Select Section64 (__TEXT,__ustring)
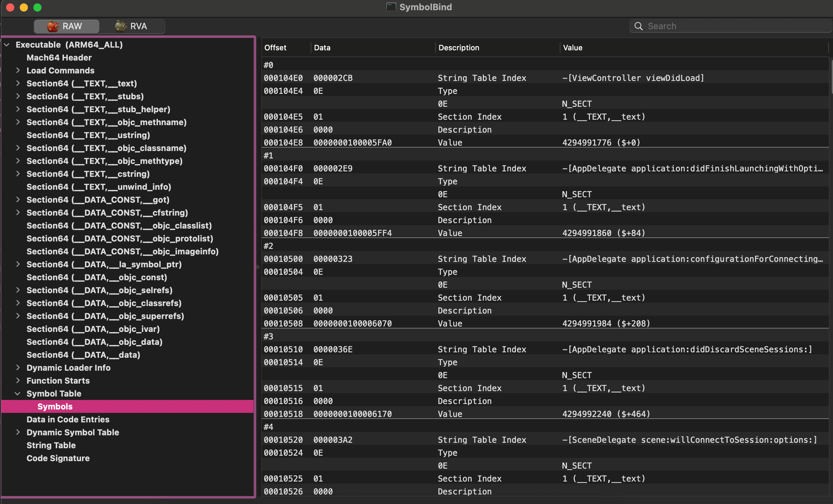The height and width of the screenshot is (504, 833). 88,135
